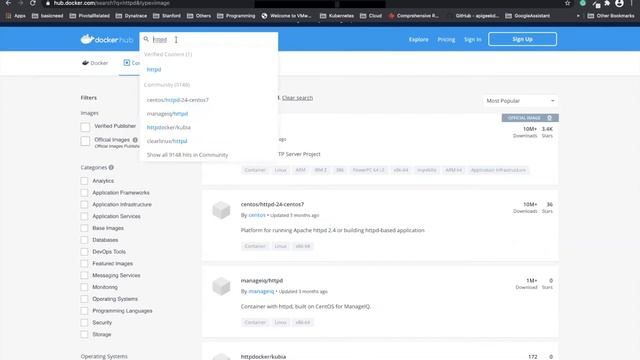Select manageiq/httpd suggestion in dropdown
This screenshot has height=360, width=640.
(167, 113)
